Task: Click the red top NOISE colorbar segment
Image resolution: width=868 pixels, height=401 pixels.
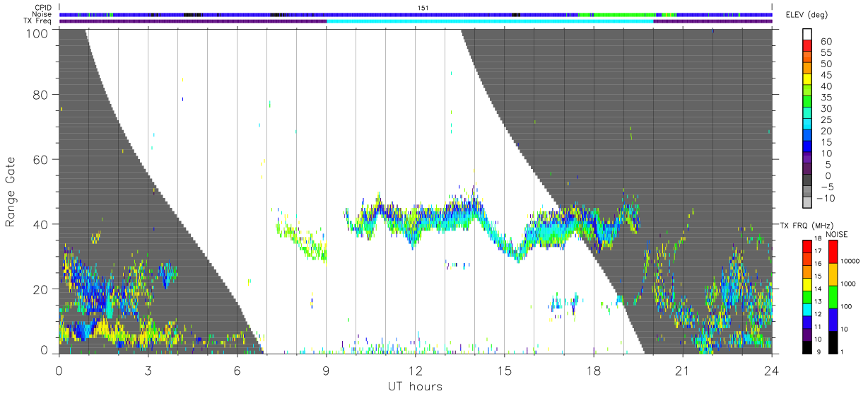Action: pos(833,251)
